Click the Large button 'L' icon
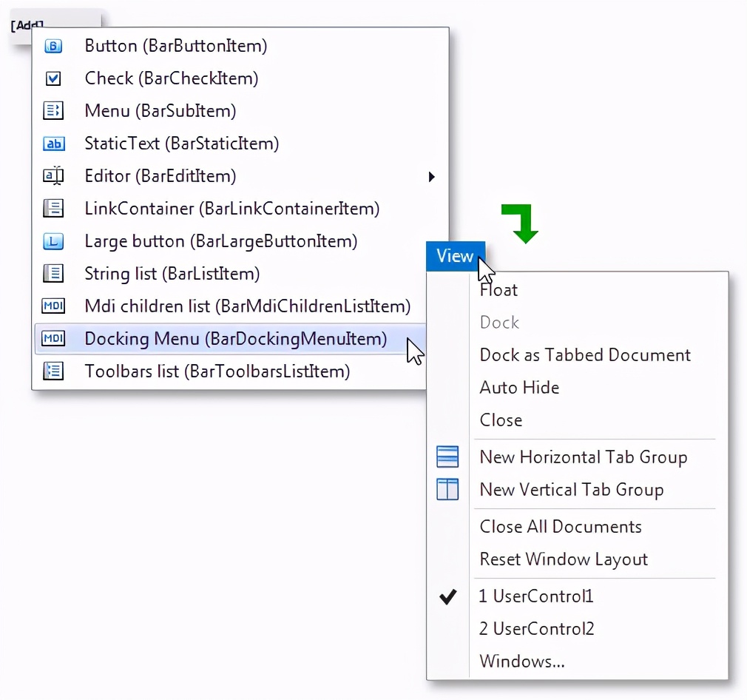Image resolution: width=747 pixels, height=700 pixels. click(x=53, y=241)
